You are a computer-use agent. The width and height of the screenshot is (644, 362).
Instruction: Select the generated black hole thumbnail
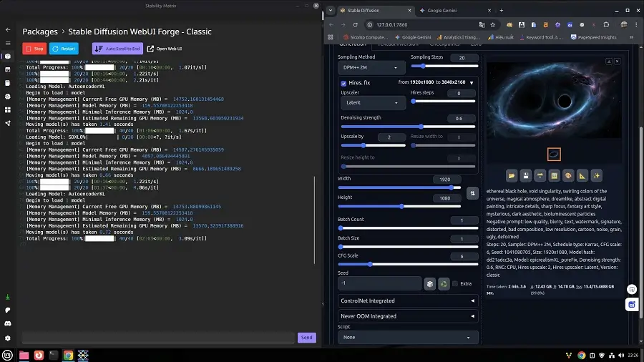click(554, 155)
